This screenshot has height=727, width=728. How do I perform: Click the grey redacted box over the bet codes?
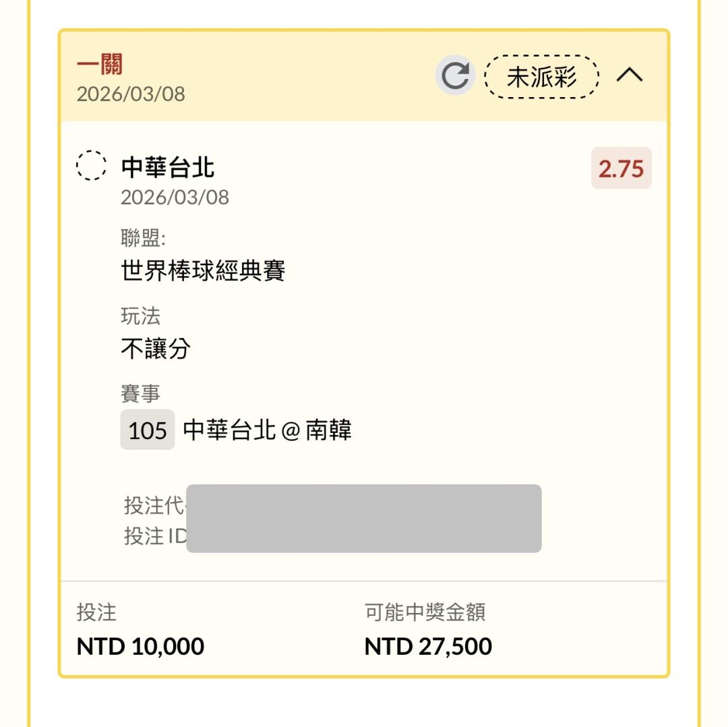(x=364, y=519)
